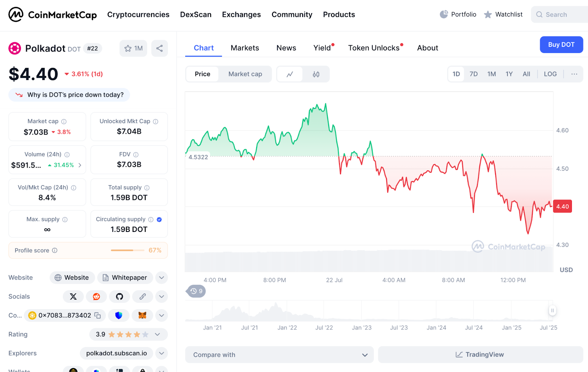
Task: Open FDV info icon
Action: point(136,154)
